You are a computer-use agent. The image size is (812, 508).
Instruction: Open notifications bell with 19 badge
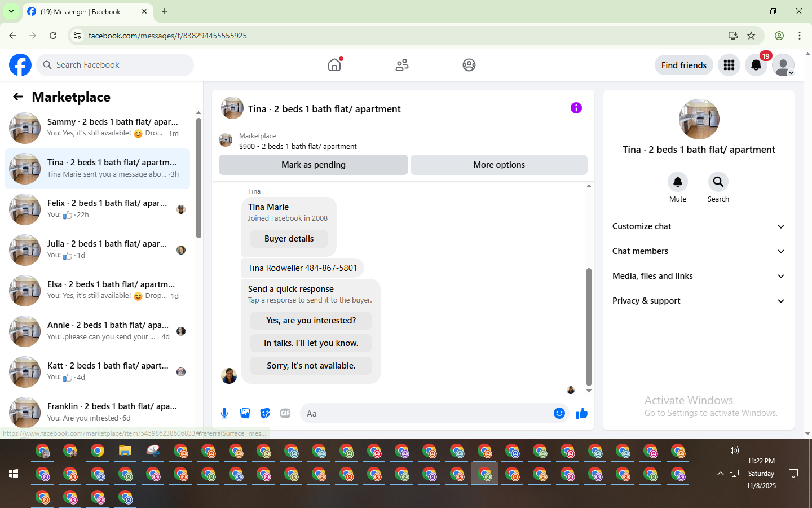click(756, 65)
